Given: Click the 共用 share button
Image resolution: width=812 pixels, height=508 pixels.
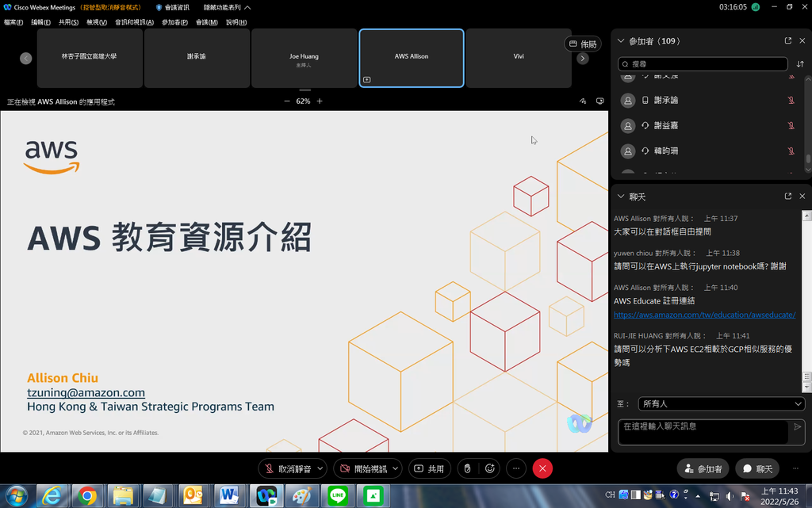Looking at the screenshot, I should [429, 468].
